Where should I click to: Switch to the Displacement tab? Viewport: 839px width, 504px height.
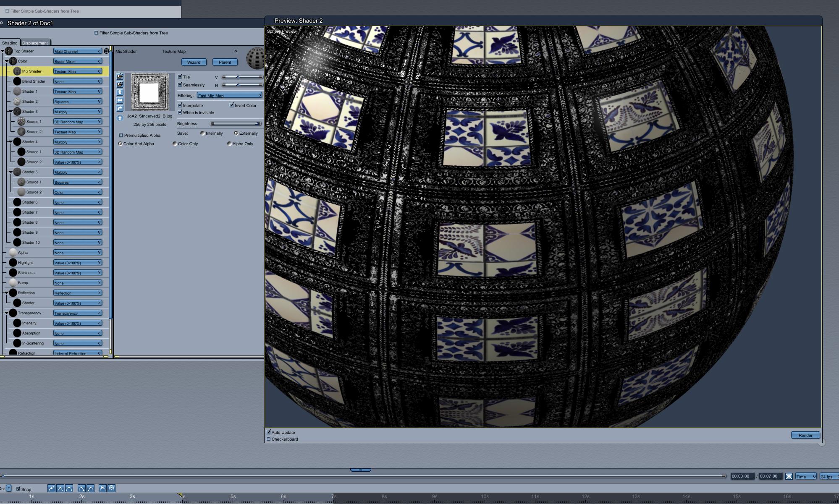(35, 43)
